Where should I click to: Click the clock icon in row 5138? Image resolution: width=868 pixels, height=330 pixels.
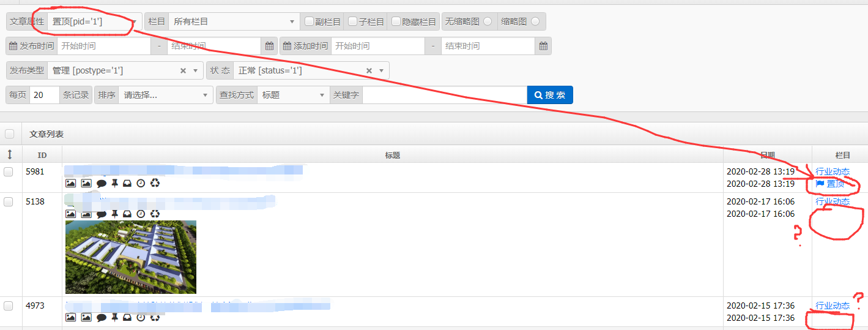[141, 214]
